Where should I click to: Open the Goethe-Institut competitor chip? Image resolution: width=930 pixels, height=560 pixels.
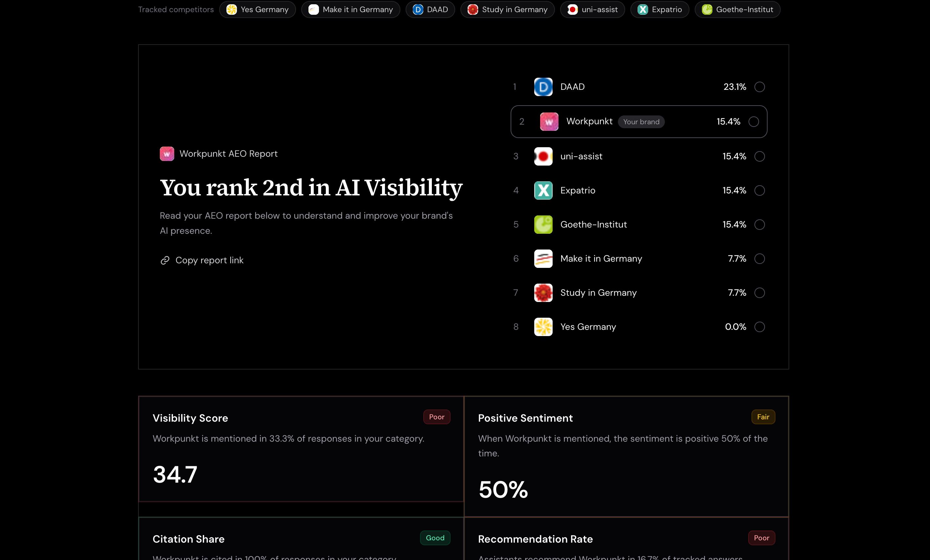point(737,10)
